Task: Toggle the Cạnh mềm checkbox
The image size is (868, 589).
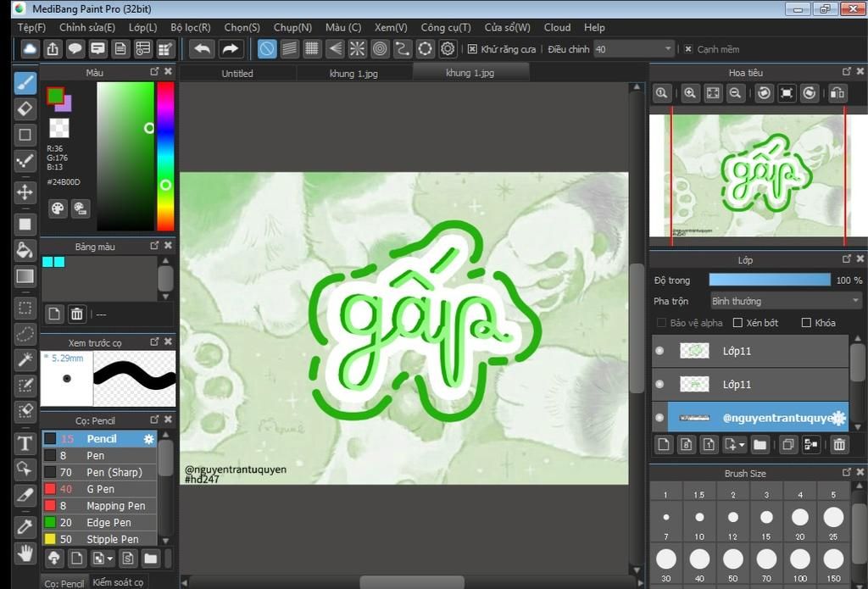Action: [688, 49]
